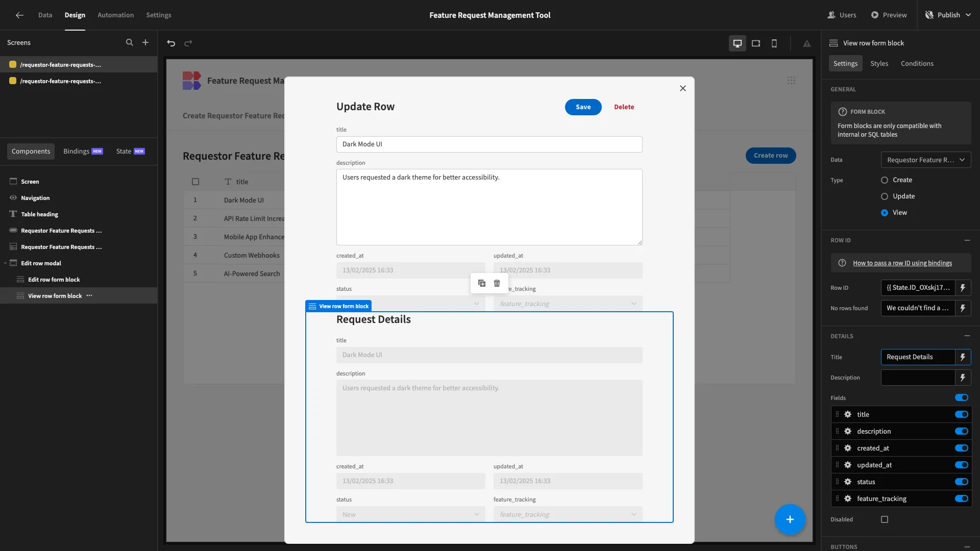
Task: Open the Publish dropdown chevron
Action: pyautogui.click(x=968, y=15)
